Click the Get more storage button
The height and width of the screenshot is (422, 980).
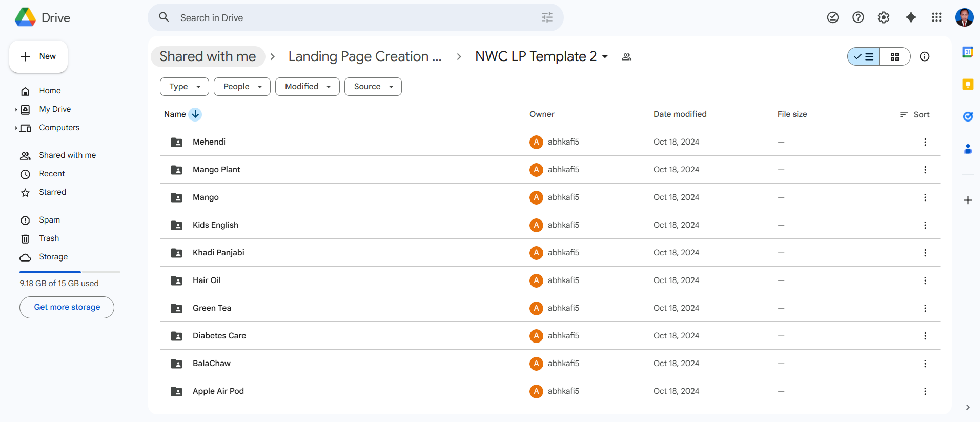pos(67,307)
